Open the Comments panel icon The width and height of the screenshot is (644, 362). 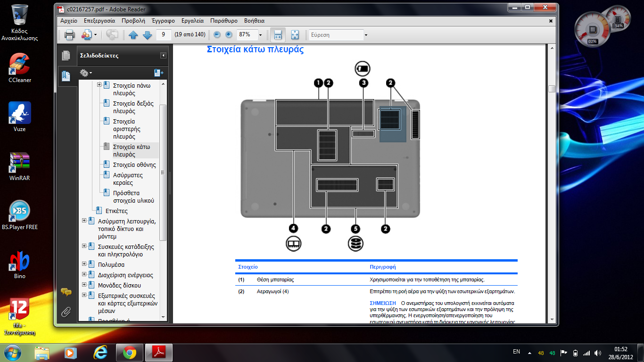66,292
